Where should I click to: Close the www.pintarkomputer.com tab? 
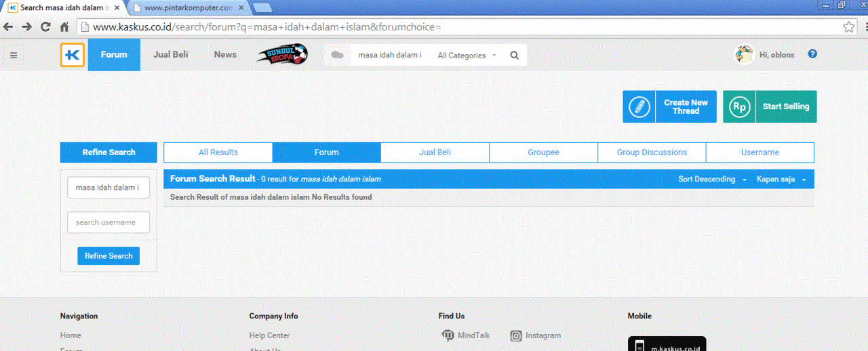(x=241, y=7)
